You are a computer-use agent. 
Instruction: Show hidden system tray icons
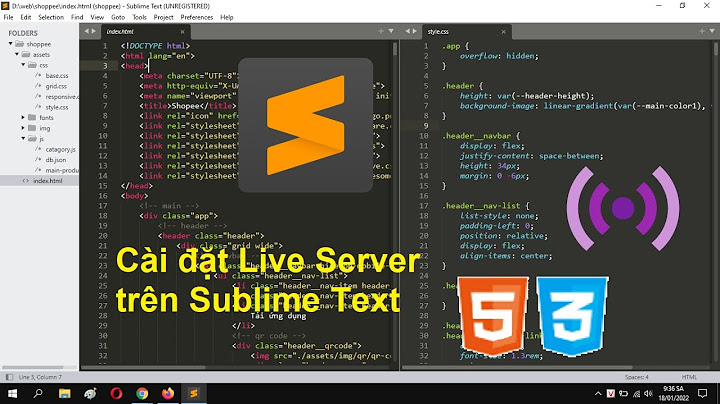(x=598, y=393)
